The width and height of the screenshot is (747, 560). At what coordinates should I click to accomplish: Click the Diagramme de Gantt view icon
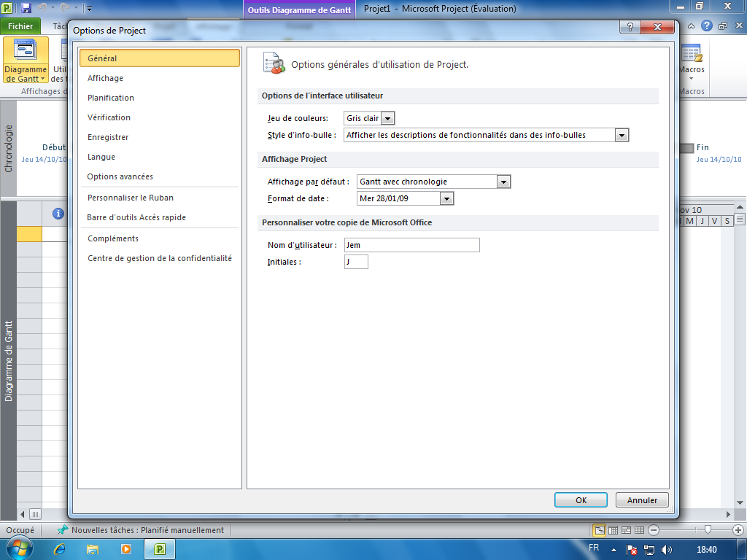pos(25,49)
